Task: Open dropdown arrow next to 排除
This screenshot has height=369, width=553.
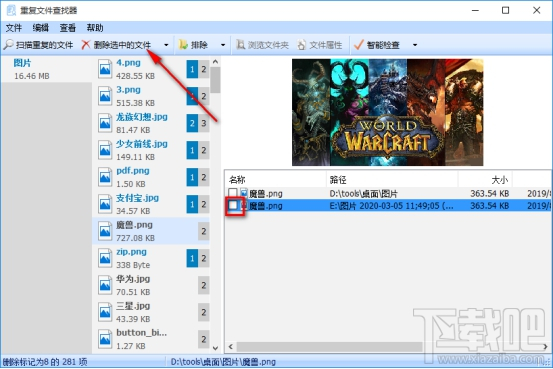Action: [x=223, y=45]
